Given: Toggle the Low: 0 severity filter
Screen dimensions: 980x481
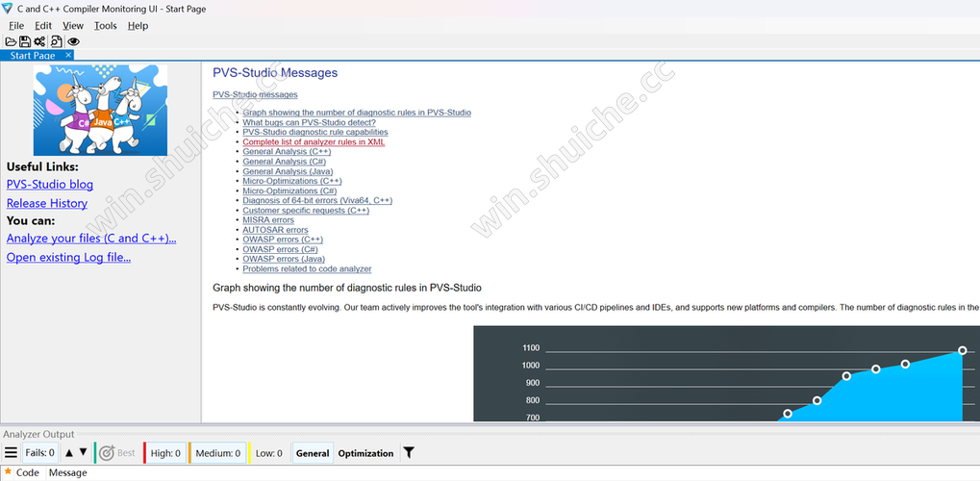Looking at the screenshot, I should coord(268,453).
